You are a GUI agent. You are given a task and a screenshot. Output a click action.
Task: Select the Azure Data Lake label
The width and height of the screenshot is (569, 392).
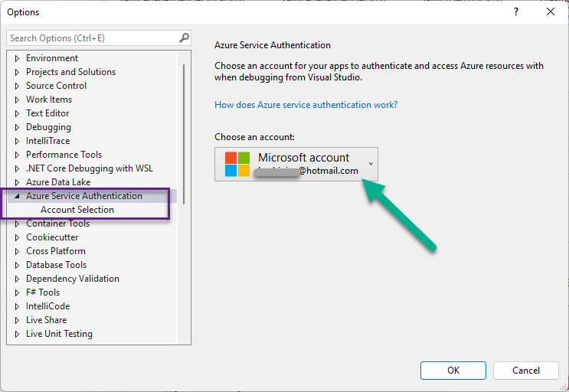click(x=58, y=182)
